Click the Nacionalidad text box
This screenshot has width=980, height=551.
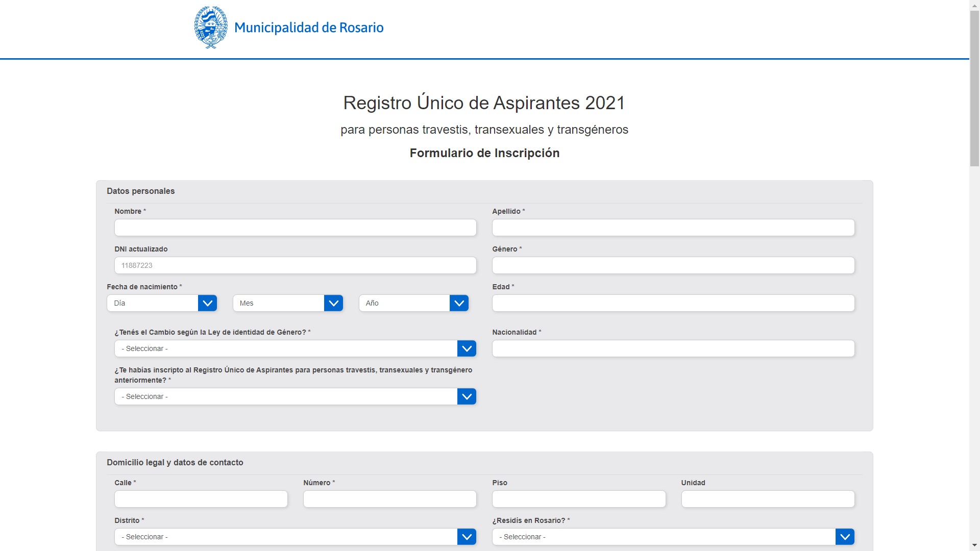(673, 348)
